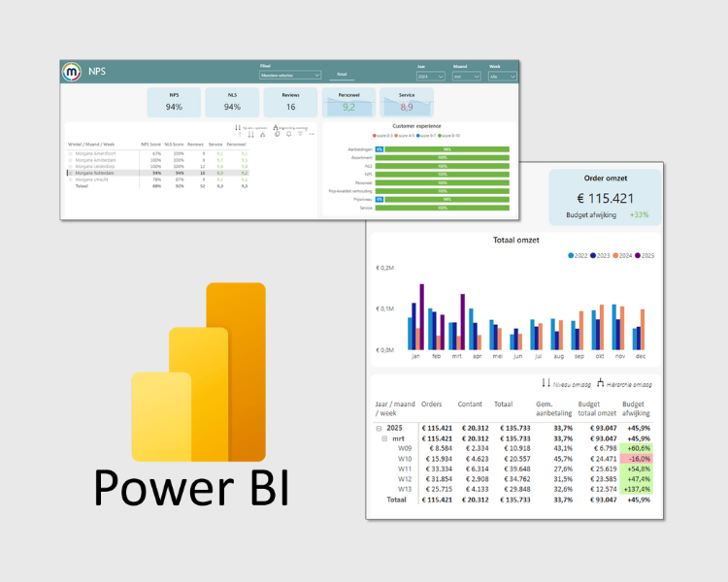The image size is (728, 582).
Task: Click the 'Totaal' row label in NPS matrix
Action: pos(82,186)
